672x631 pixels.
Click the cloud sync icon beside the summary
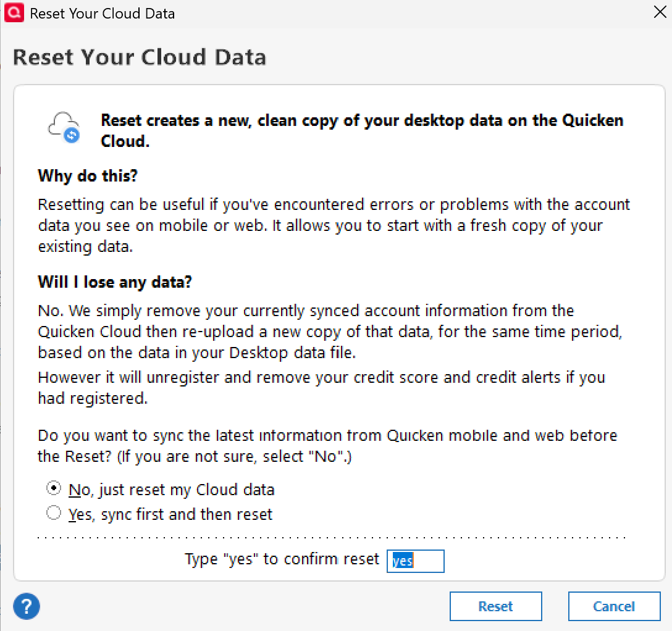[64, 127]
